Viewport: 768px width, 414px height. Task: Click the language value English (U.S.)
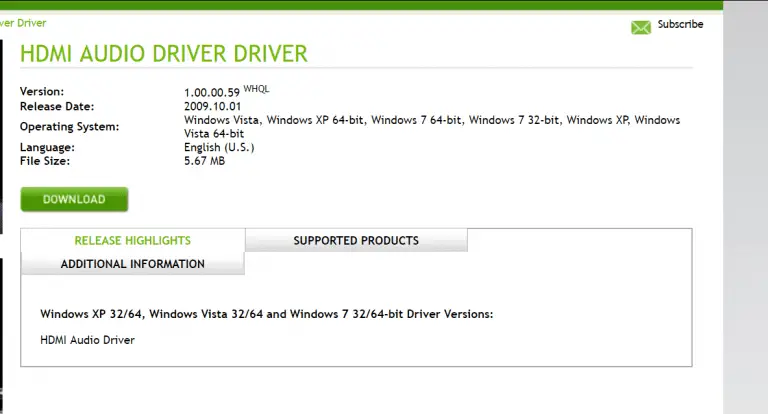point(219,147)
